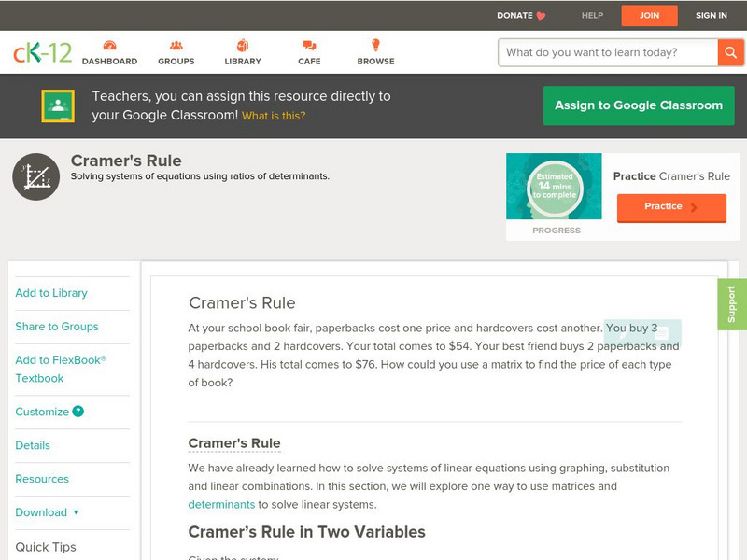Click the faded note icon over the paragraph
Viewport: 747px width, 560px height.
[x=662, y=333]
